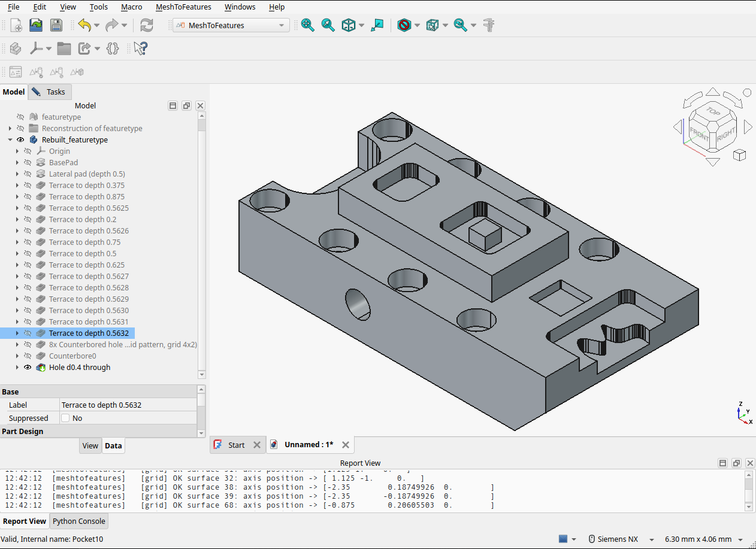Toggle the Suppressed checkbox
Viewport: 756px width, 549px height.
[x=65, y=418]
